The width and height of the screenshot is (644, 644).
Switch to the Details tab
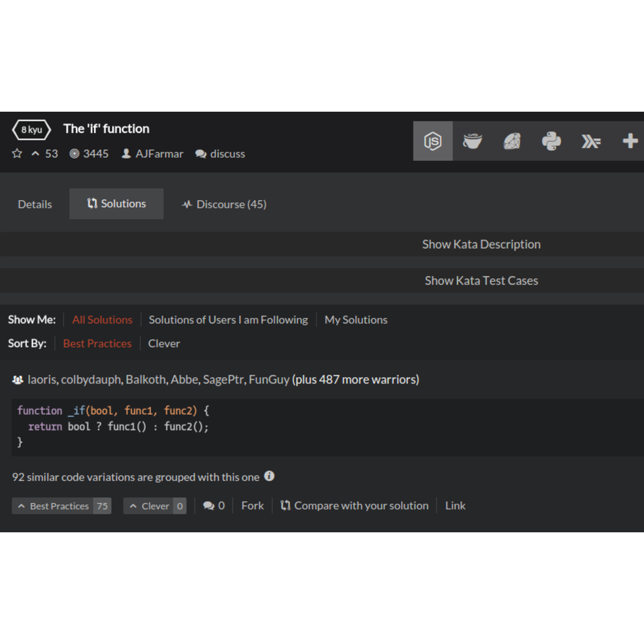coord(34,204)
